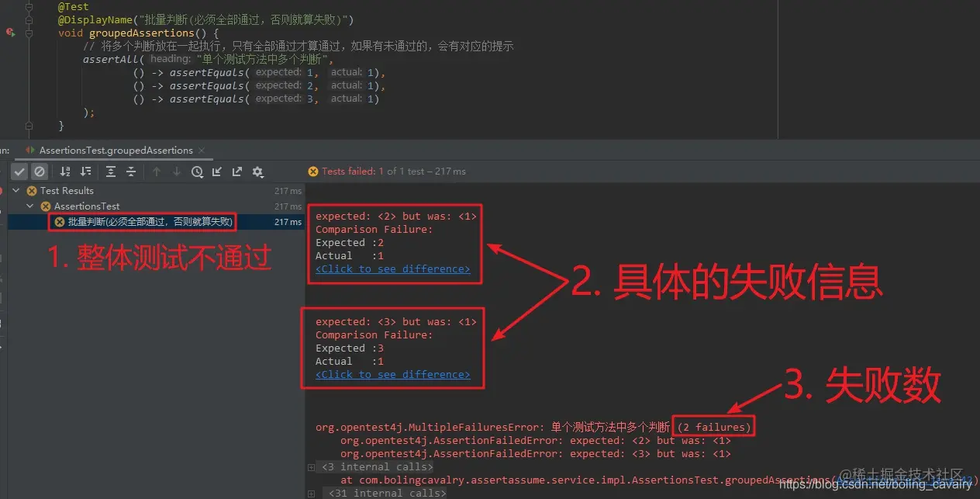The height and width of the screenshot is (499, 980).
Task: Collapse all test tree nodes
Action: click(131, 172)
